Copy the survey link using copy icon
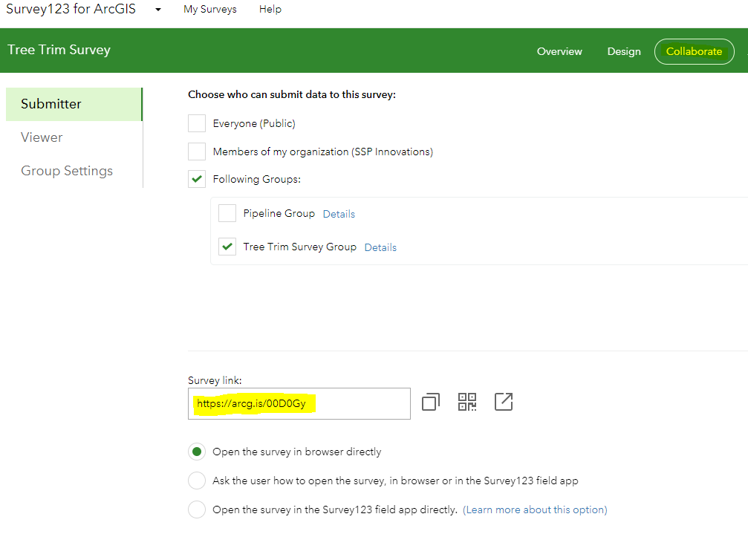Screen dimensions: 748x560 (431, 402)
